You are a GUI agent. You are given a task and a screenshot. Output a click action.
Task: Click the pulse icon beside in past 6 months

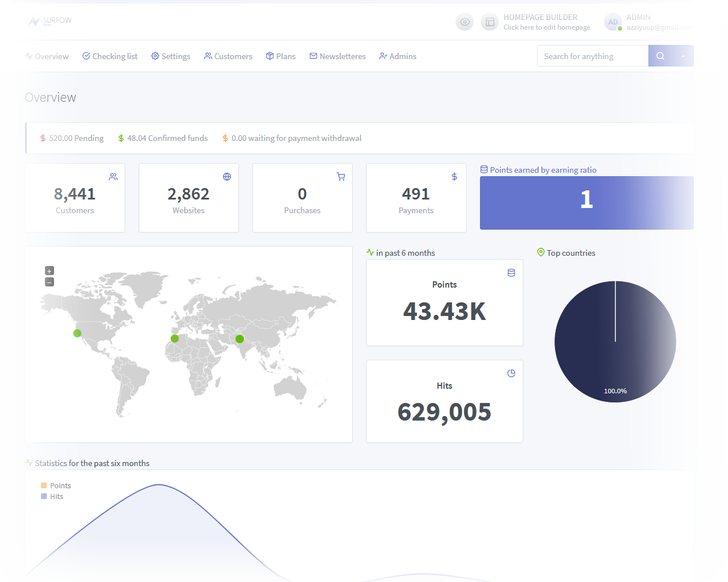[x=370, y=252]
